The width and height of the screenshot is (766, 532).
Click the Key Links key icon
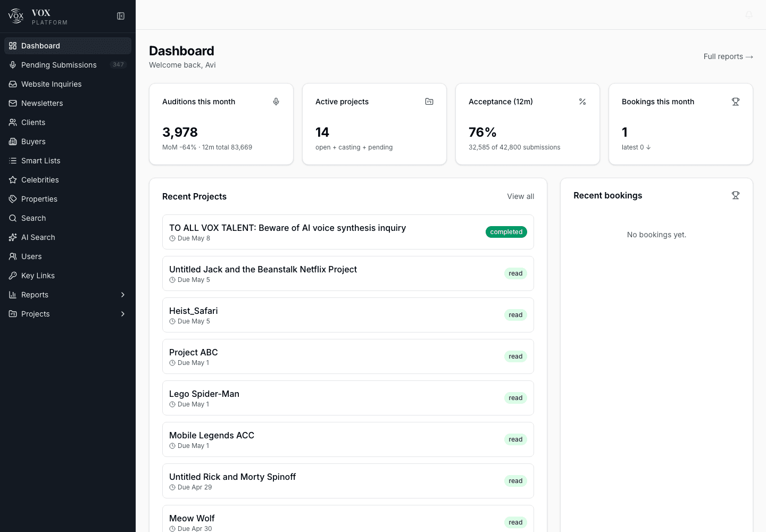[13, 276]
